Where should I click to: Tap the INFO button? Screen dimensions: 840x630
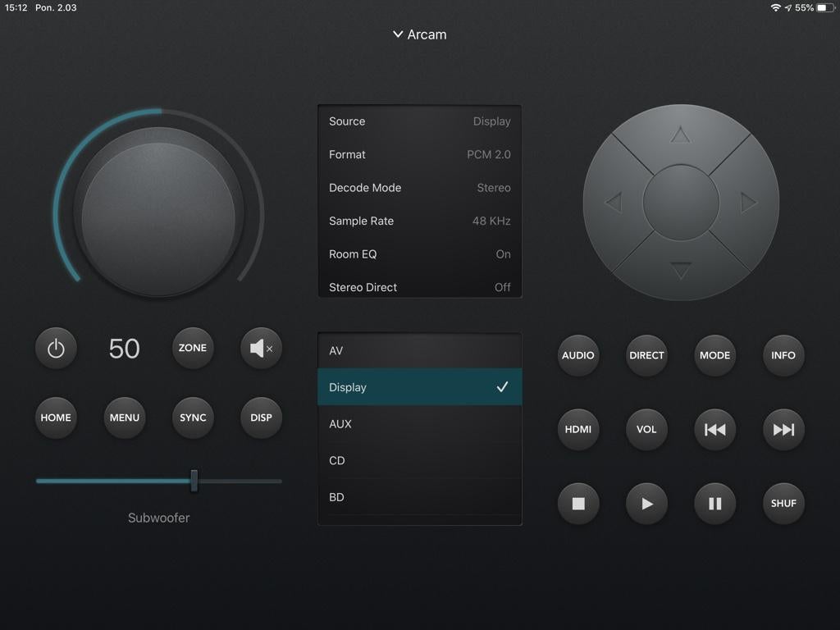pyautogui.click(x=783, y=355)
